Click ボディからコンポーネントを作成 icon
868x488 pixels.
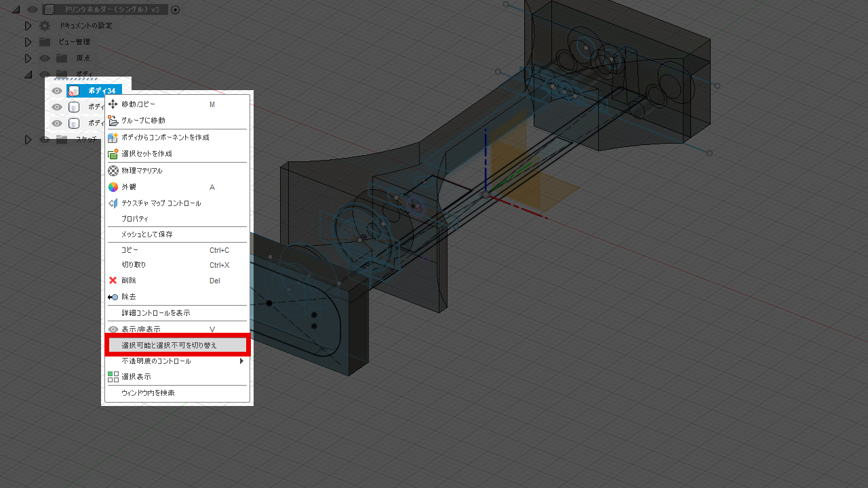113,138
